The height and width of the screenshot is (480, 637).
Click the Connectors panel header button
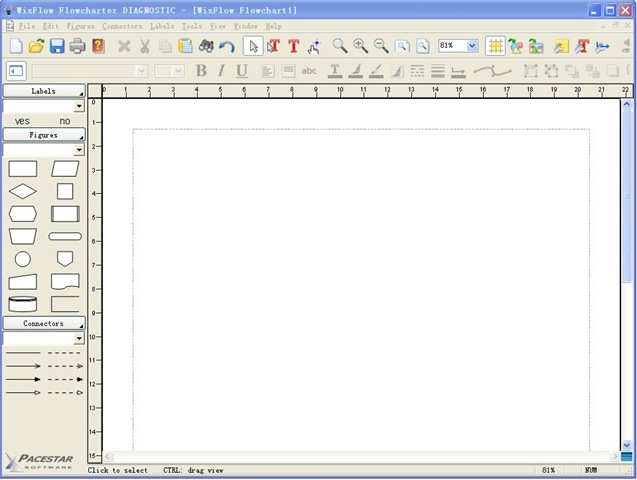point(44,323)
